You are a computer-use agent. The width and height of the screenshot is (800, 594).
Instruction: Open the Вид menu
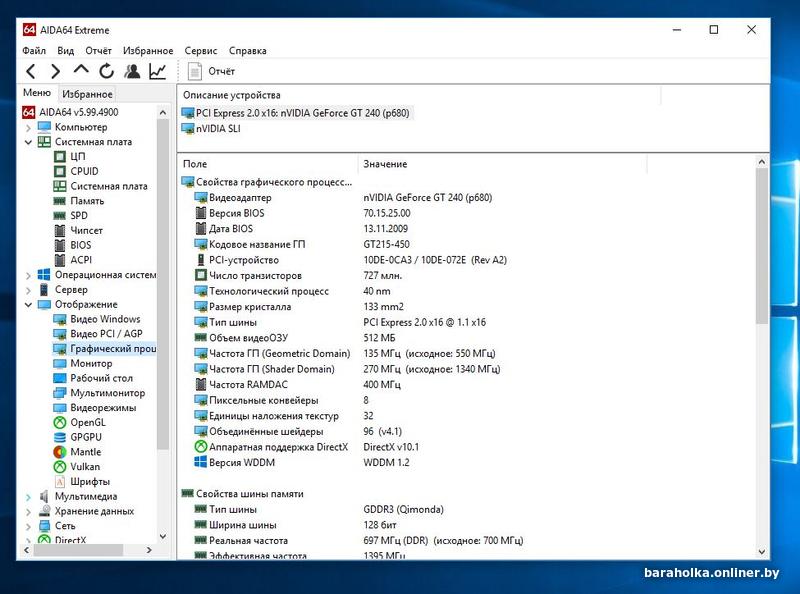(66, 51)
